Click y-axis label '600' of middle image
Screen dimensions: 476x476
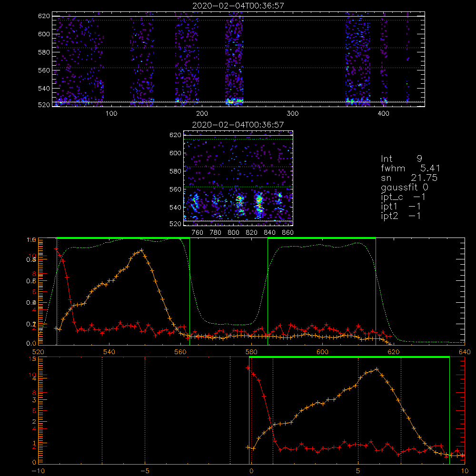pyautogui.click(x=176, y=153)
